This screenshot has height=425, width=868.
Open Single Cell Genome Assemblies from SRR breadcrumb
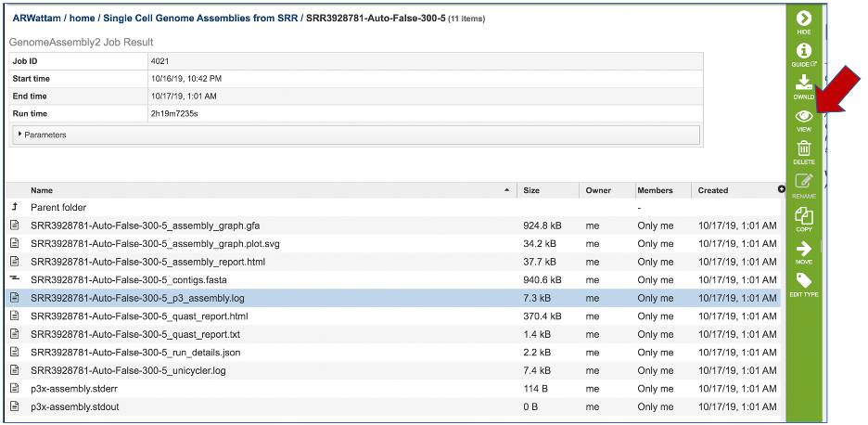click(x=200, y=19)
